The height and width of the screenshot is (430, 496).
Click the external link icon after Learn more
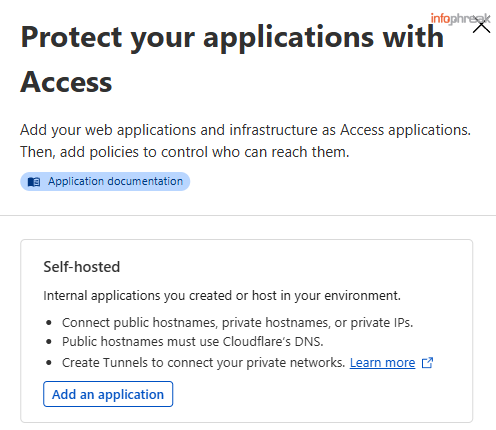(x=427, y=363)
